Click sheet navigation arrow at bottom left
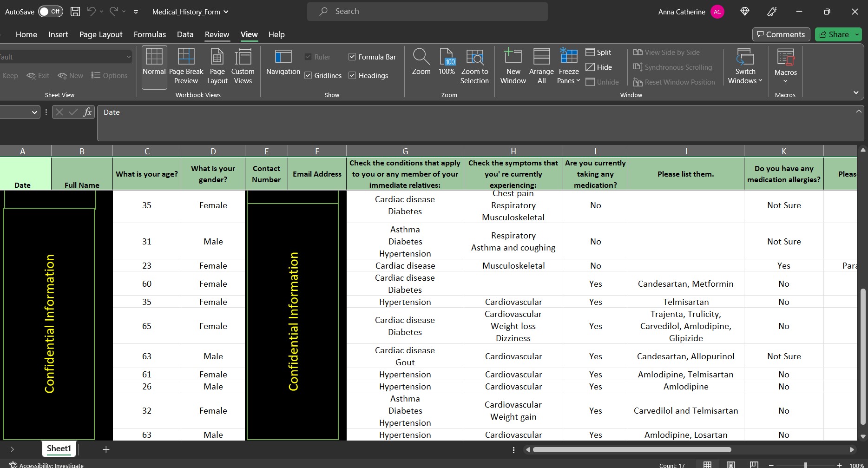The image size is (868, 468). point(12,449)
